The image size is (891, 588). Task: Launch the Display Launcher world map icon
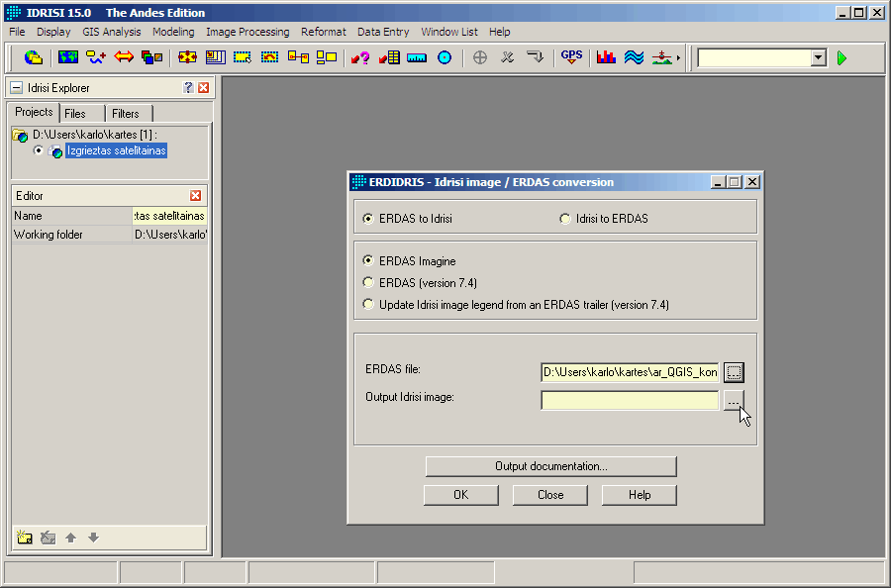tap(68, 57)
